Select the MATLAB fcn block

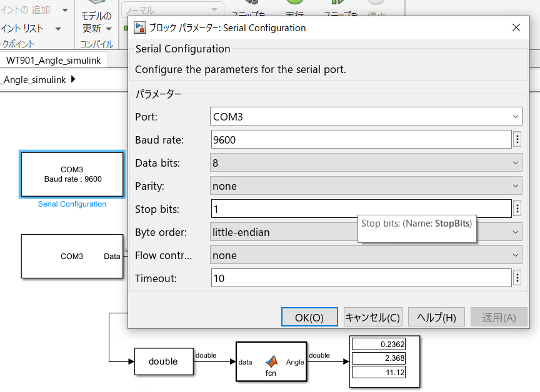(x=271, y=361)
